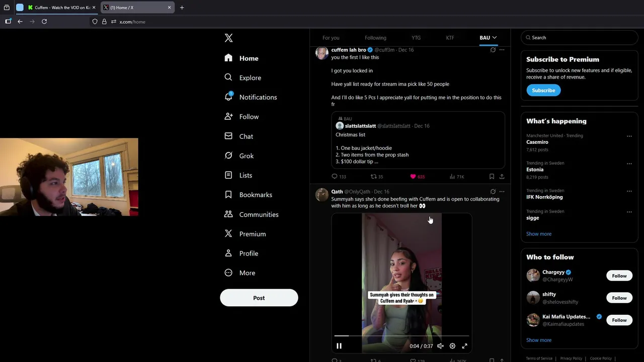Unlike the cuffem post with 635 likes
Viewport: 644px width, 362px height.
point(418,176)
